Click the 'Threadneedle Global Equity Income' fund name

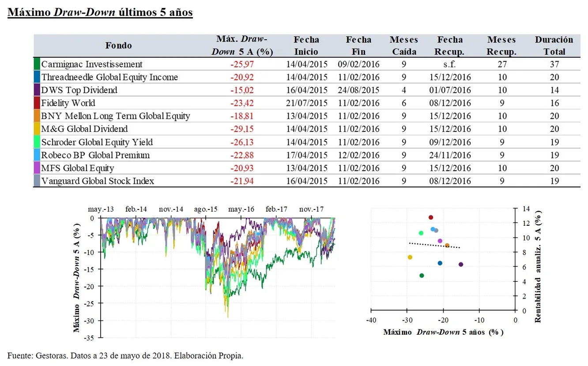109,77
